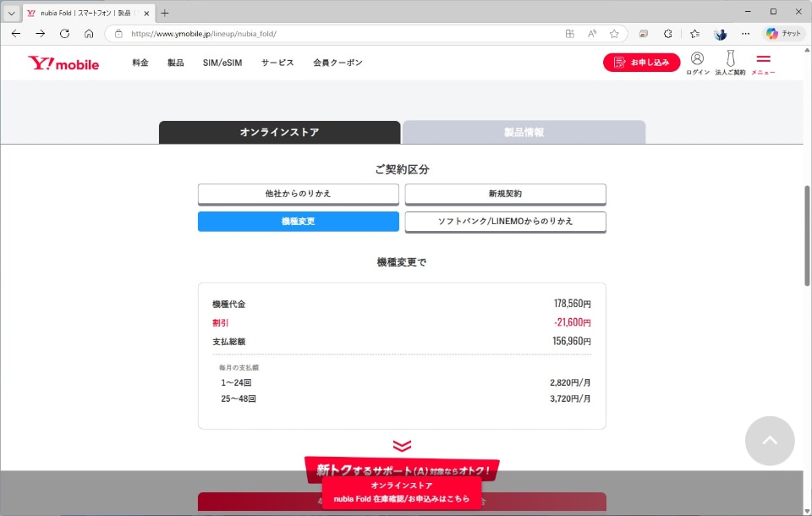
Task: Open the 法人ご契約 tie icon
Action: (730, 63)
